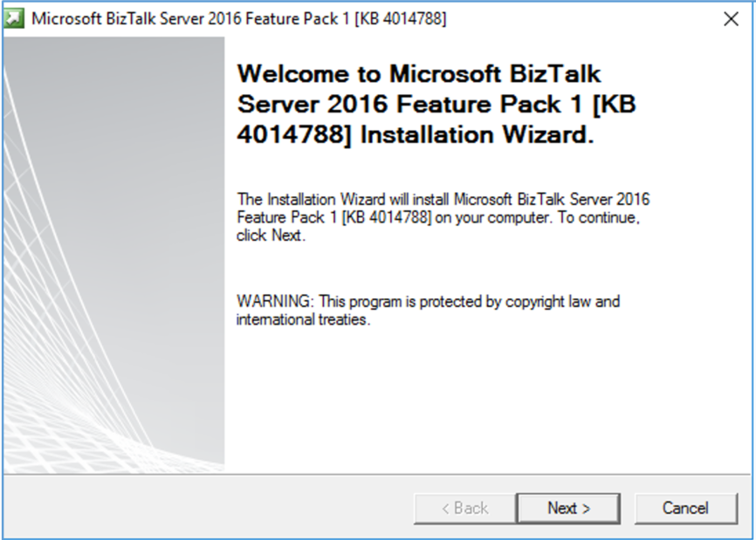The image size is (756, 540).
Task: Click the greyed-out Back button
Action: click(x=464, y=508)
